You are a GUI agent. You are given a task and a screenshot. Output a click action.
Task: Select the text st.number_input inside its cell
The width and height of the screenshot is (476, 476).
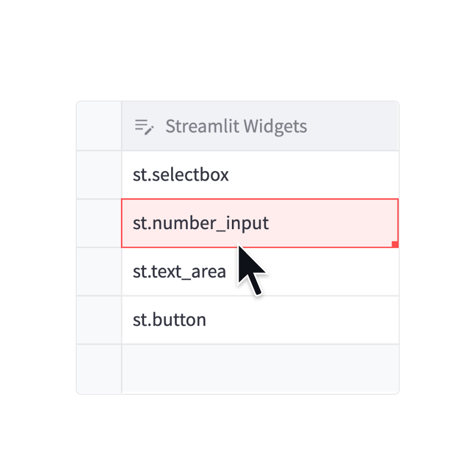pyautogui.click(x=200, y=223)
